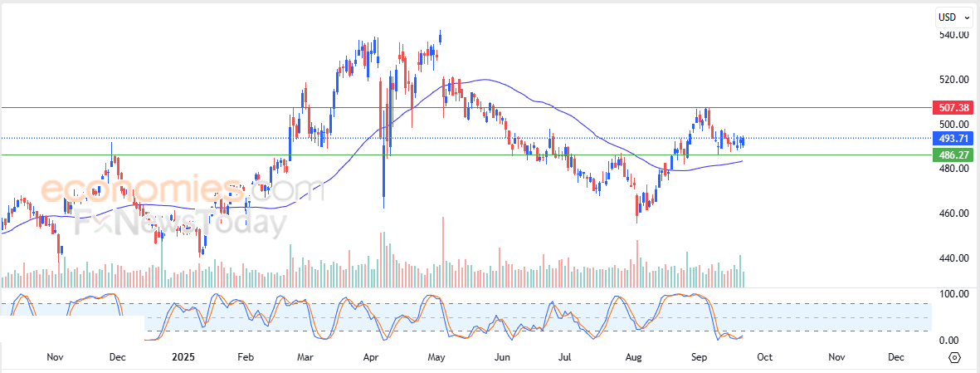Screen dimensions: 980x373
Task: Click the tall red volume bar in May
Action: coord(443,252)
